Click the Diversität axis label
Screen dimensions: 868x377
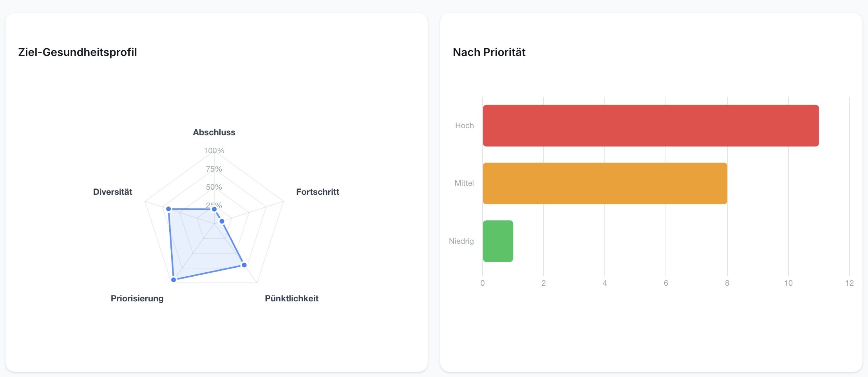(112, 192)
